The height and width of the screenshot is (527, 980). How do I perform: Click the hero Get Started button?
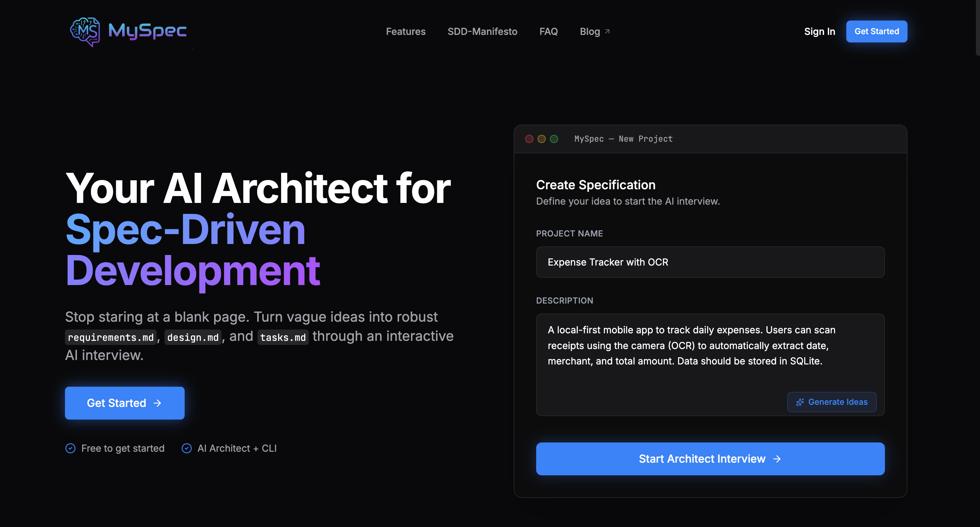coord(125,403)
